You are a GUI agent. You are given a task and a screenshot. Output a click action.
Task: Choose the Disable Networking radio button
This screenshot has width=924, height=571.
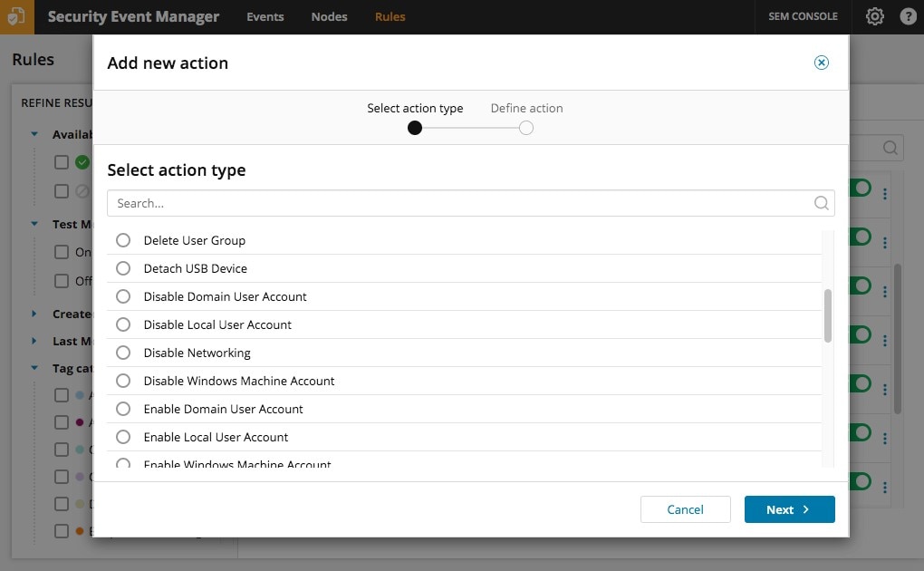coord(123,353)
